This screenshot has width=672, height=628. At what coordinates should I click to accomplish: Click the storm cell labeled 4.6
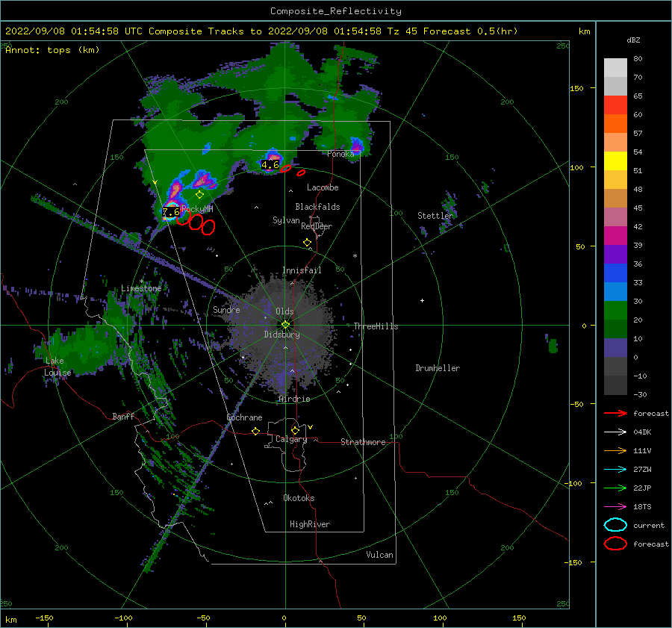coord(270,164)
